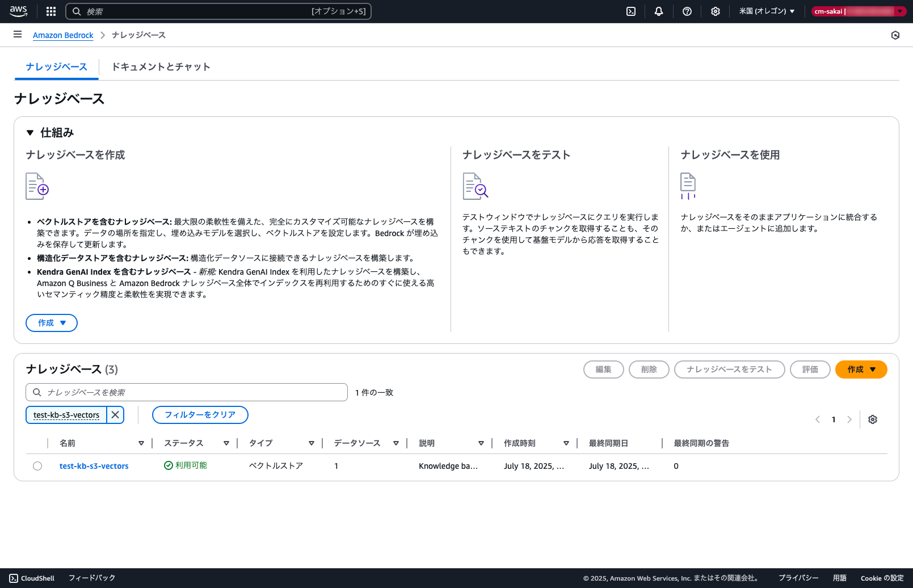Image resolution: width=913 pixels, height=588 pixels.
Task: Click the ナレッジベース breadcrumb text
Action: tap(138, 35)
